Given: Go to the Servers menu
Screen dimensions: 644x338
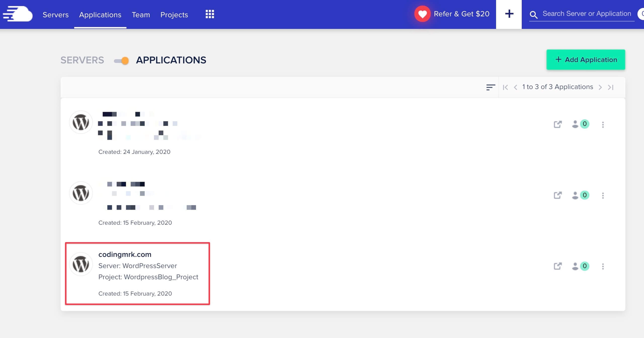Looking at the screenshot, I should tap(56, 15).
